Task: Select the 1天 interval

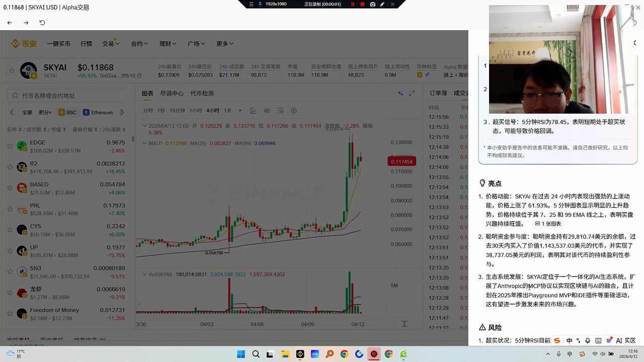Action: (228, 111)
